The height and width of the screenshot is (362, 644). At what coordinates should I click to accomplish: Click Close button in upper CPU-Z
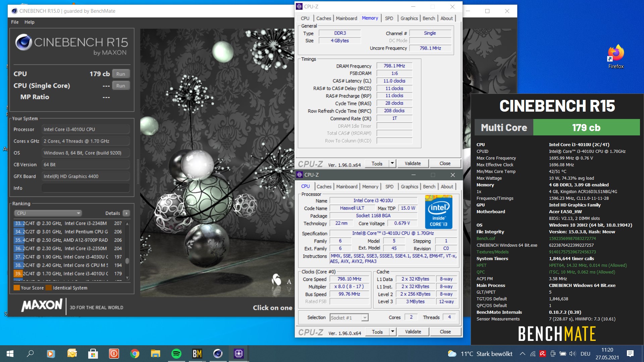coord(445,163)
